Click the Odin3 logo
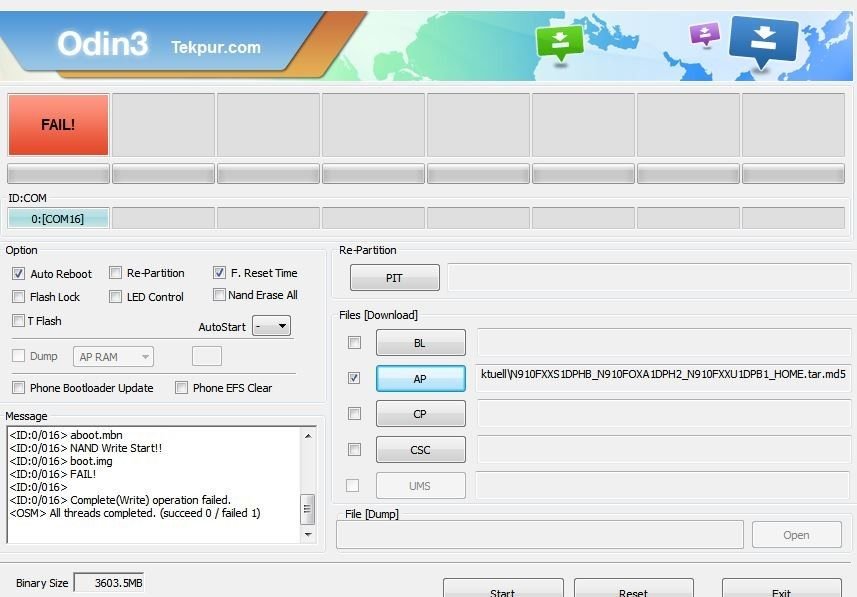This screenshot has width=857, height=597. (x=103, y=43)
